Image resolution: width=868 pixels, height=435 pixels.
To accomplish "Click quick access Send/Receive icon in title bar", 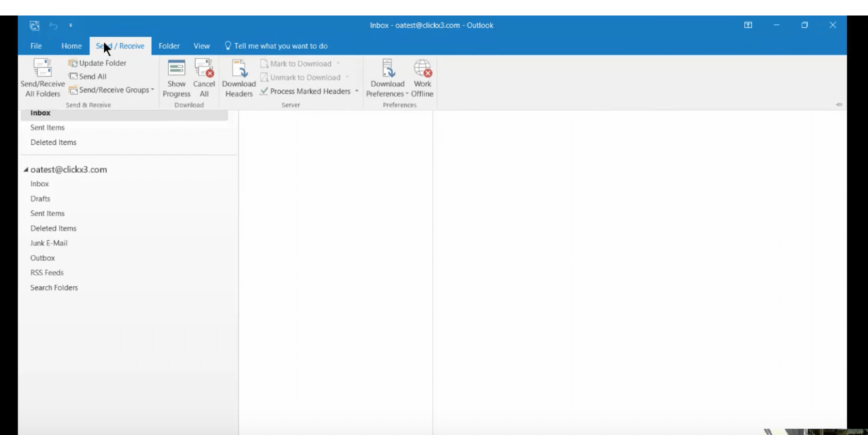I will tap(35, 25).
